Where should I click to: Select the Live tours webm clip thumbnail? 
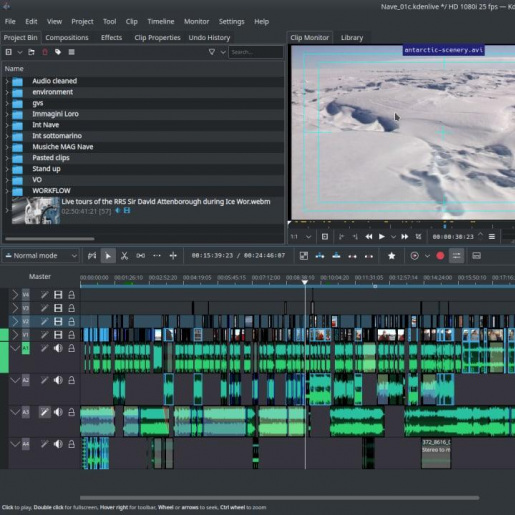(36, 210)
